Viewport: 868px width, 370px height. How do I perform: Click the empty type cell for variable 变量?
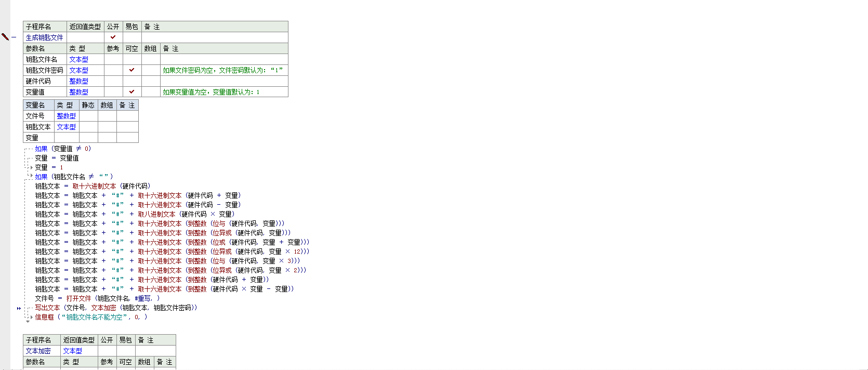[66, 138]
